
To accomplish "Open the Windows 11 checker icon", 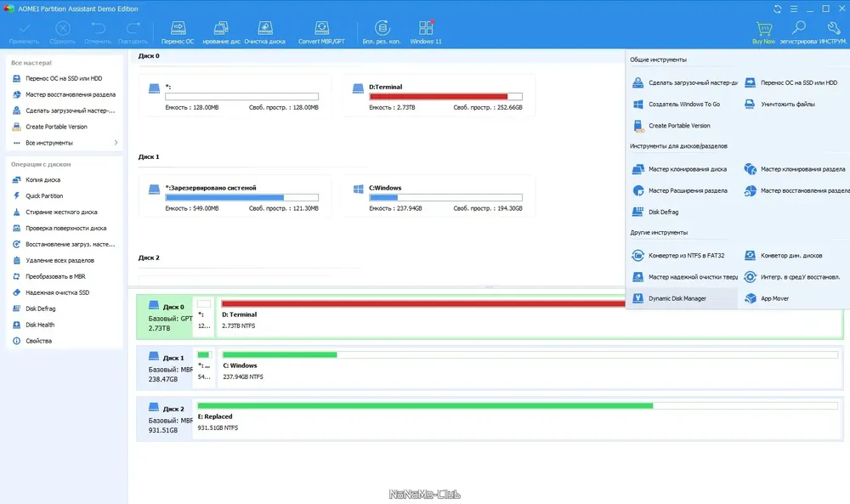I will (x=426, y=32).
